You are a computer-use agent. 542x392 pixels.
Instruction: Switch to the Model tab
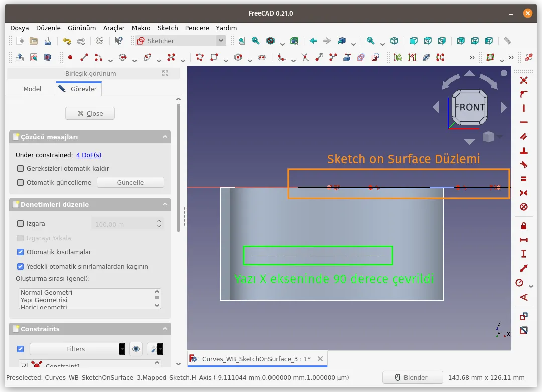point(32,89)
